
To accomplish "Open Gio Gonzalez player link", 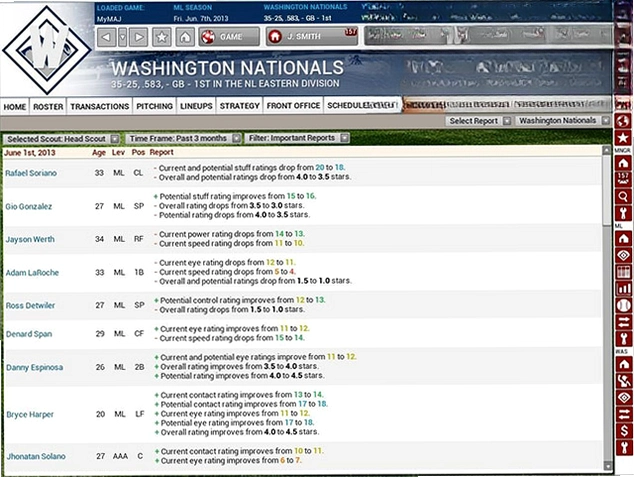I will tap(29, 207).
